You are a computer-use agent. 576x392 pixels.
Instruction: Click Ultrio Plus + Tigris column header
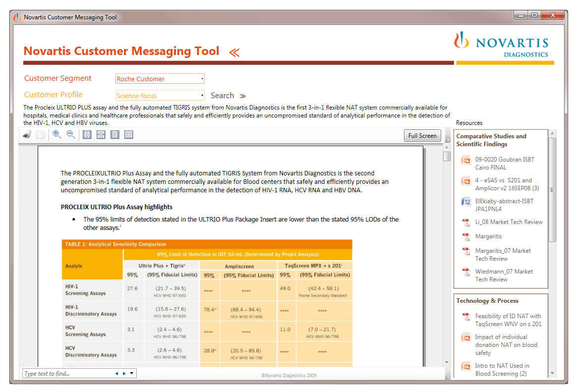pyautogui.click(x=162, y=266)
